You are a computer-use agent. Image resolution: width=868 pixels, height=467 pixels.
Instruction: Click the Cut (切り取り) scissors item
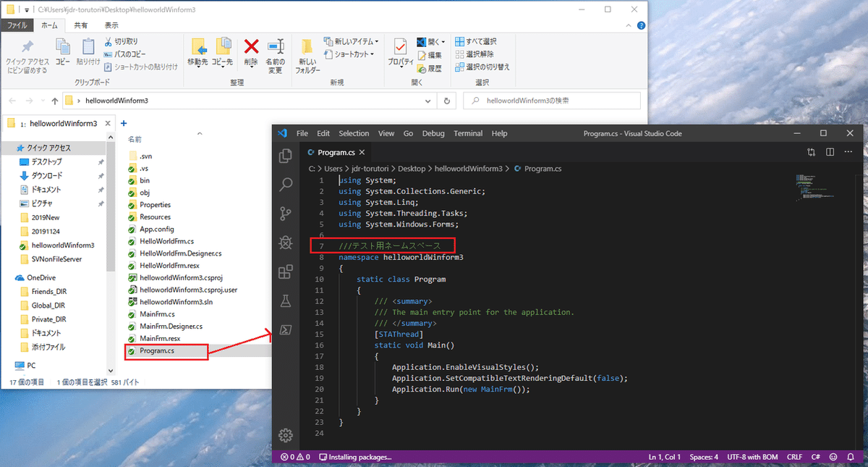[x=121, y=42]
